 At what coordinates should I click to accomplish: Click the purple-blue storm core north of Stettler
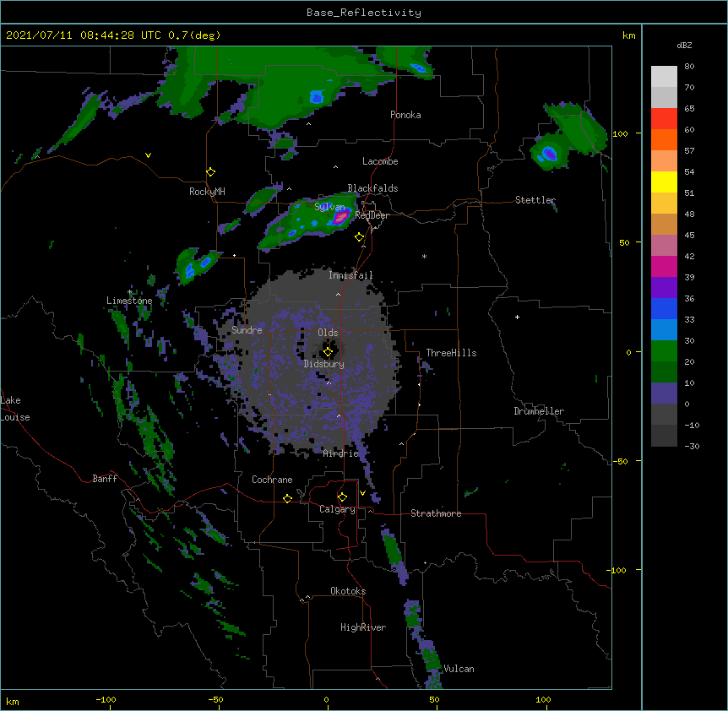click(549, 153)
